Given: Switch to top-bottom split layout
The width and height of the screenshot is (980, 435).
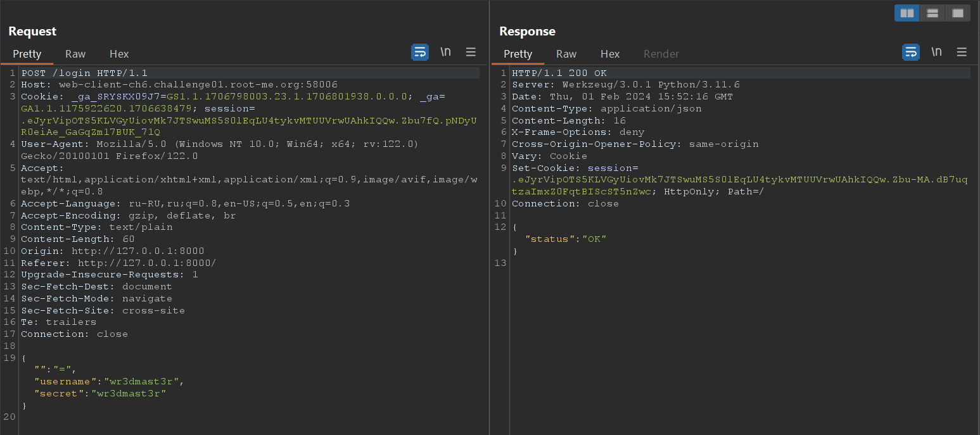Looking at the screenshot, I should click(x=932, y=13).
